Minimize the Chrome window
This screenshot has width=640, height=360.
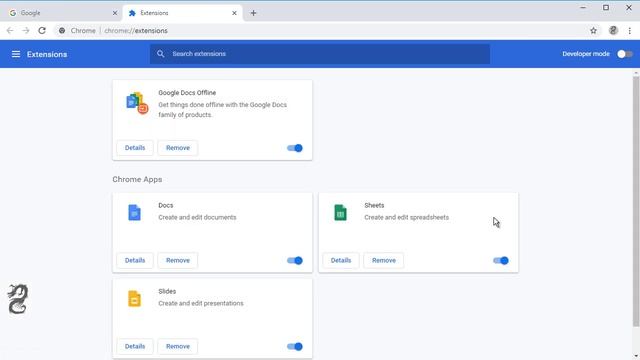pyautogui.click(x=583, y=8)
